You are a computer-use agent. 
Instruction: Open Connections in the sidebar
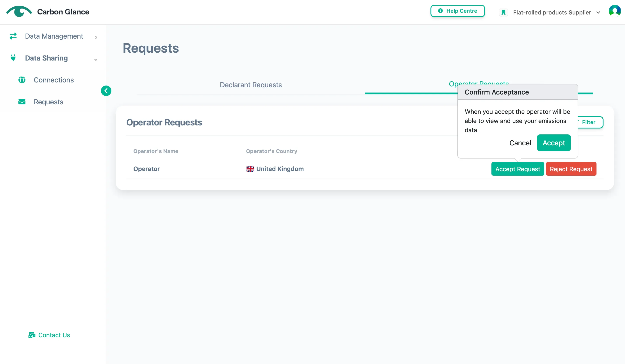click(x=54, y=80)
